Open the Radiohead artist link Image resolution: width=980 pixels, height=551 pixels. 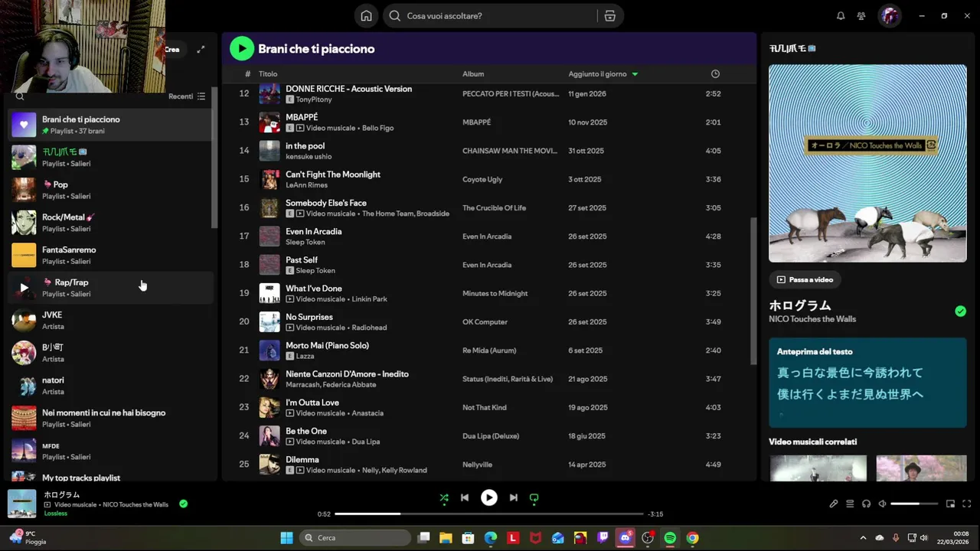pyautogui.click(x=370, y=328)
